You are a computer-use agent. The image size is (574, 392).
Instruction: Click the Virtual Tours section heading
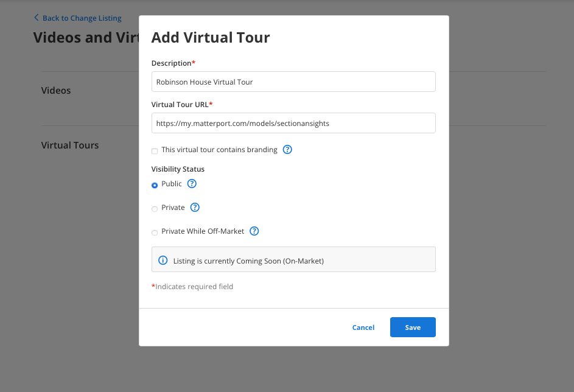click(70, 145)
